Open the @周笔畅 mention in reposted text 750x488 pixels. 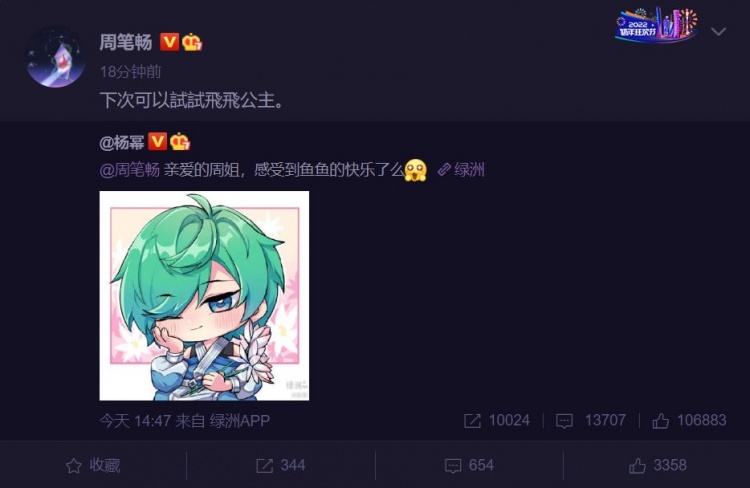[x=130, y=170]
